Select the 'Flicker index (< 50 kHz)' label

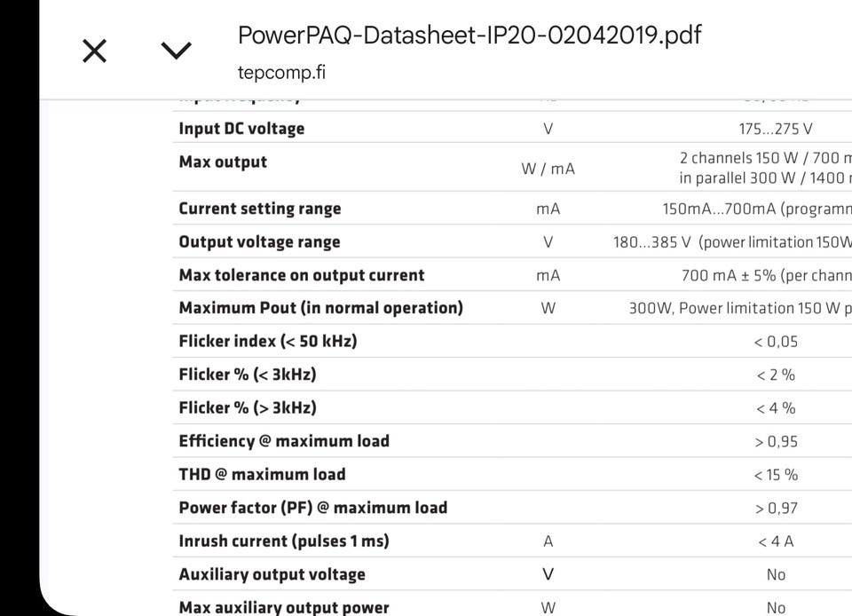click(x=268, y=341)
